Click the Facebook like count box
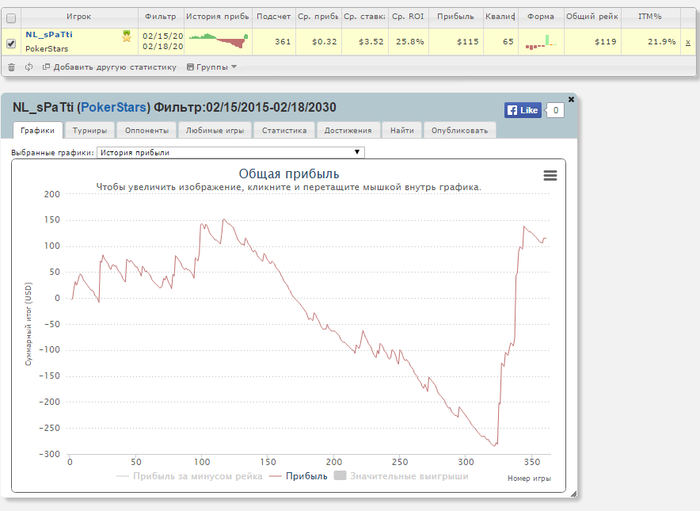This screenshot has height=511, width=700. [x=555, y=110]
